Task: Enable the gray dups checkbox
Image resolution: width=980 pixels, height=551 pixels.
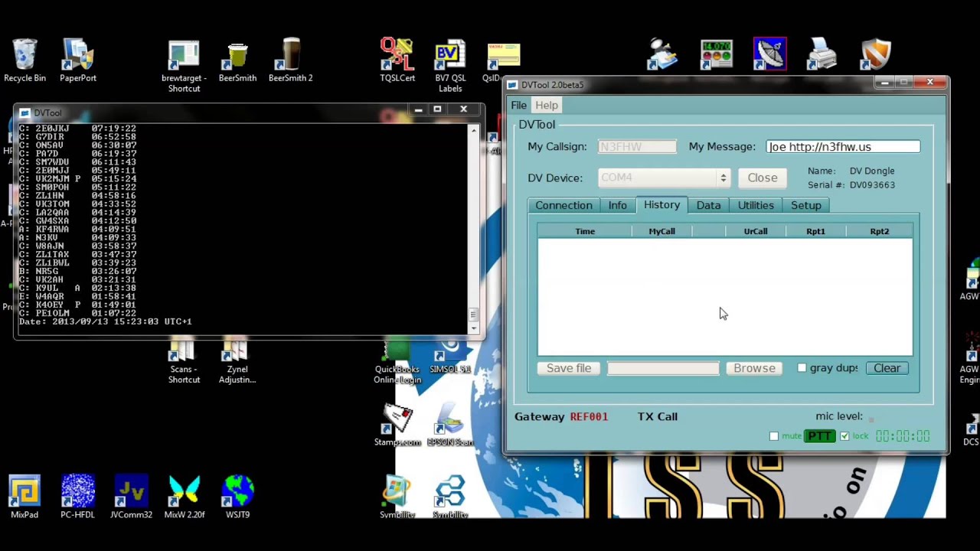Action: click(x=802, y=368)
